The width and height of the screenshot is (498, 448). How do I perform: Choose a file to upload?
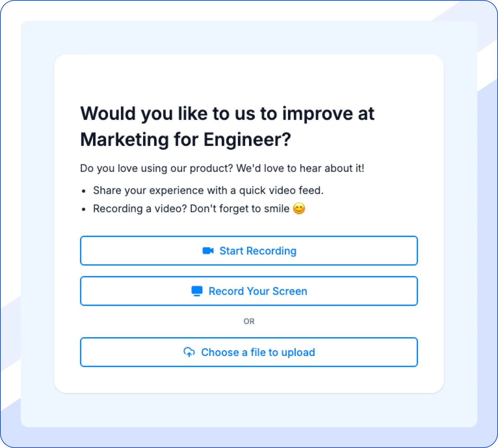pos(249,352)
